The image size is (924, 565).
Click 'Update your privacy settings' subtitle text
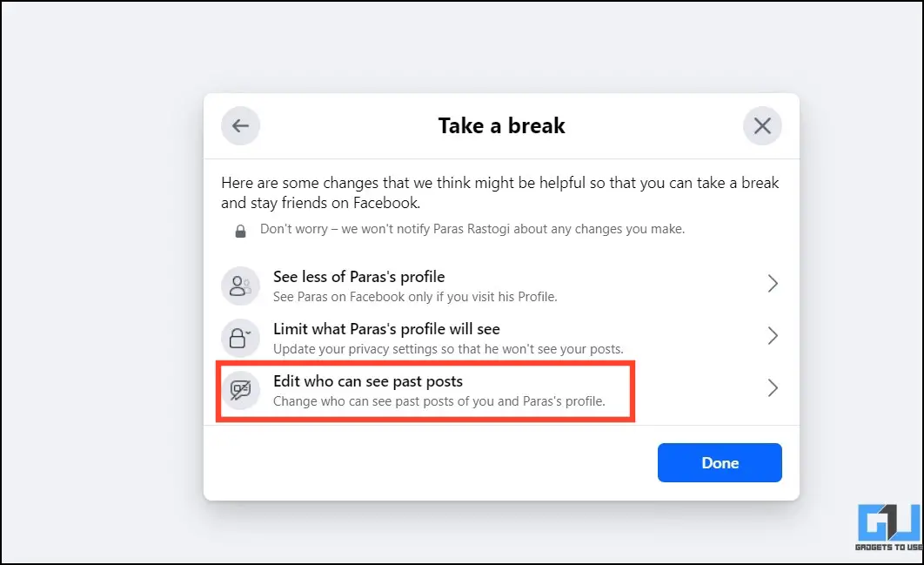click(x=448, y=348)
